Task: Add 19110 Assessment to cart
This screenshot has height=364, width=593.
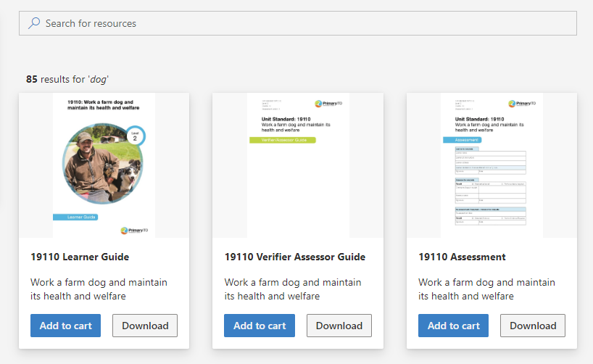Action: click(x=453, y=326)
